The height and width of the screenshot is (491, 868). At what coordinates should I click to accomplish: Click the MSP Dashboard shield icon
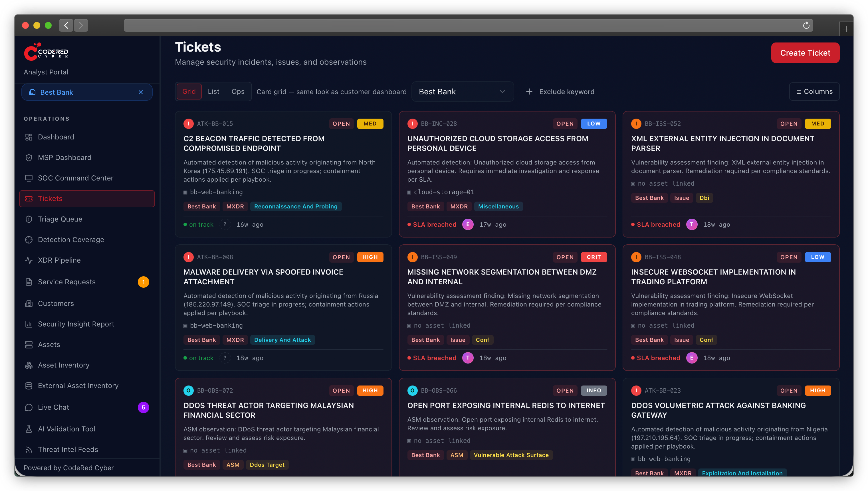pos(29,157)
